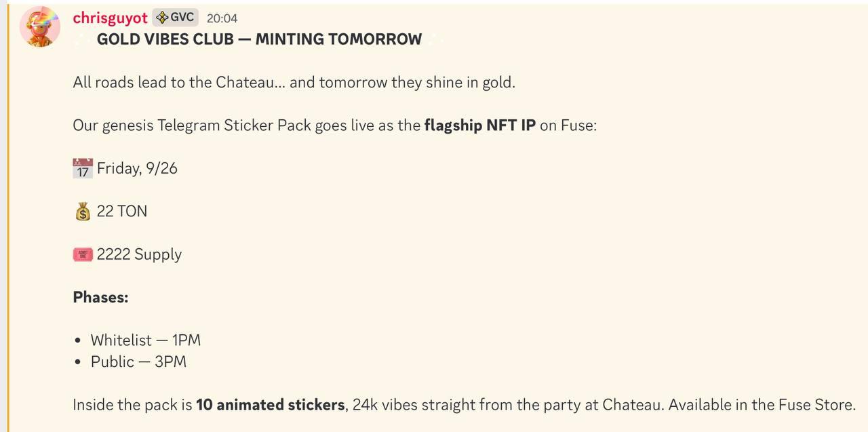Click the 20:04 message timestamp
Screen dimensions: 868x432
222,18
